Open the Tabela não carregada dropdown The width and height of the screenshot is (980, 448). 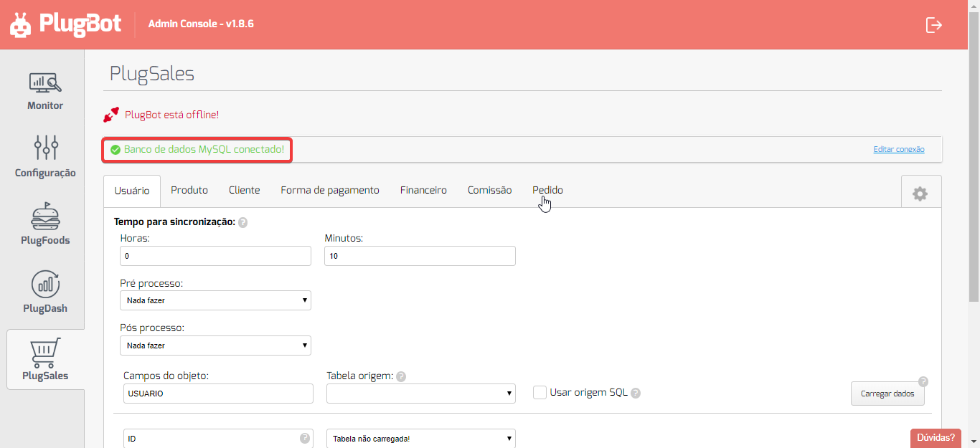tap(421, 438)
